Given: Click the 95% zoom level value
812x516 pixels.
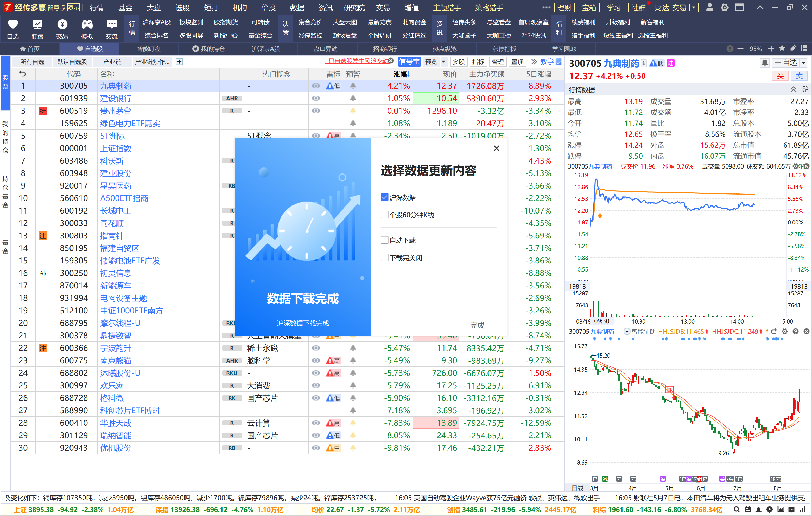Looking at the screenshot, I should [x=756, y=49].
